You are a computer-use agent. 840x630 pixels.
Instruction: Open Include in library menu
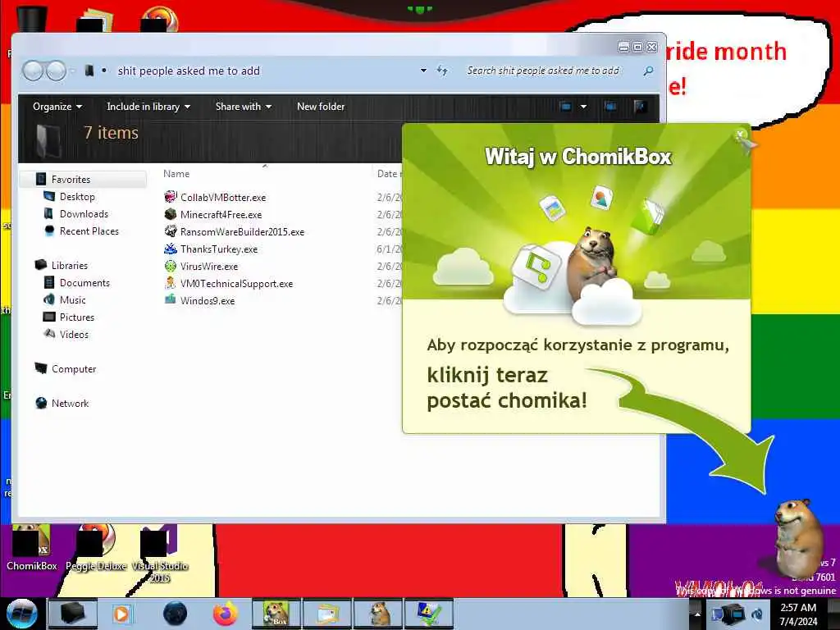click(x=148, y=107)
